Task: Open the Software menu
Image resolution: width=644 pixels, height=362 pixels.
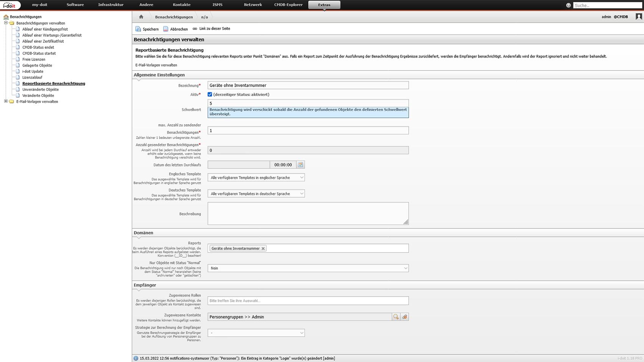Action: 75,5
